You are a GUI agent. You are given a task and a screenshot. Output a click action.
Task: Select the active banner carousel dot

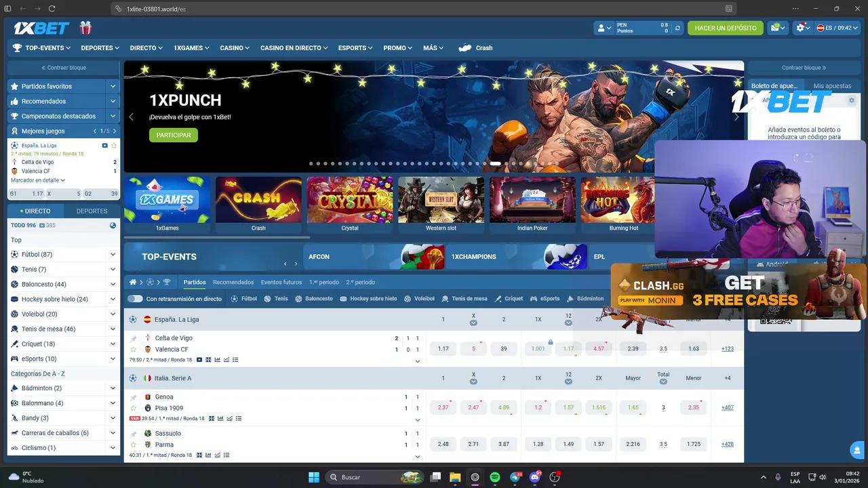click(x=495, y=163)
